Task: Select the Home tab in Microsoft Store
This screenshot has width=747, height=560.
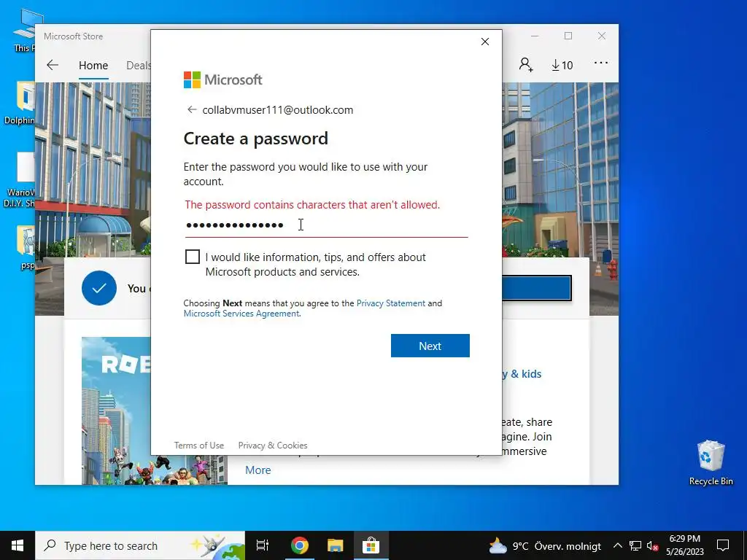Action: point(93,65)
